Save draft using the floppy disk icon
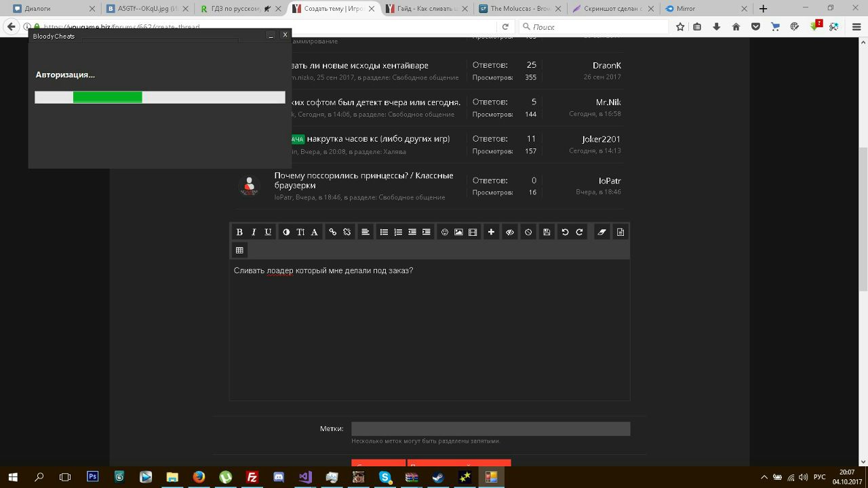 click(547, 232)
